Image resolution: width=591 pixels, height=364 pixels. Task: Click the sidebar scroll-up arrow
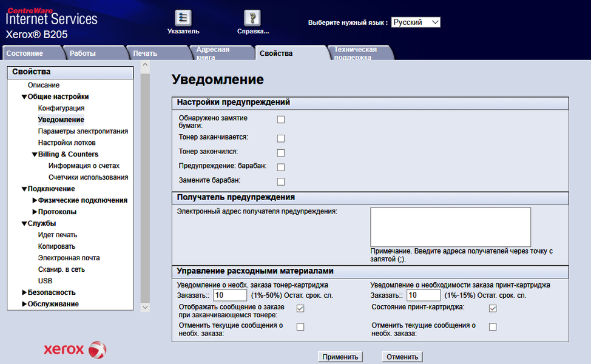pyautogui.click(x=145, y=65)
